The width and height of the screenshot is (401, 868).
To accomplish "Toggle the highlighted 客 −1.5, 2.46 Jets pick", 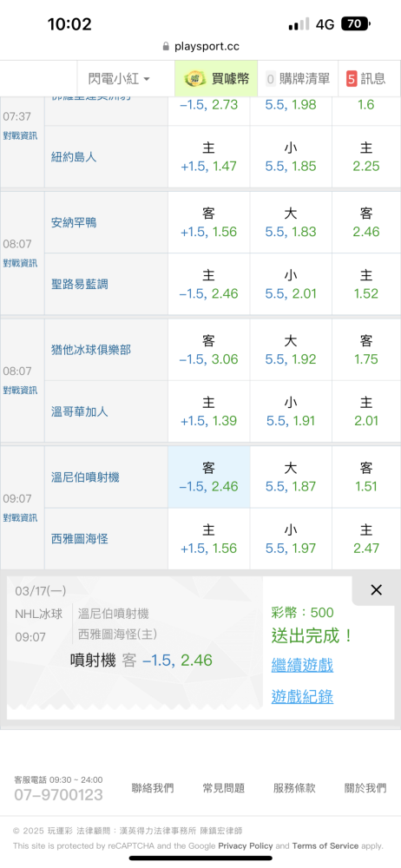I will [x=209, y=477].
